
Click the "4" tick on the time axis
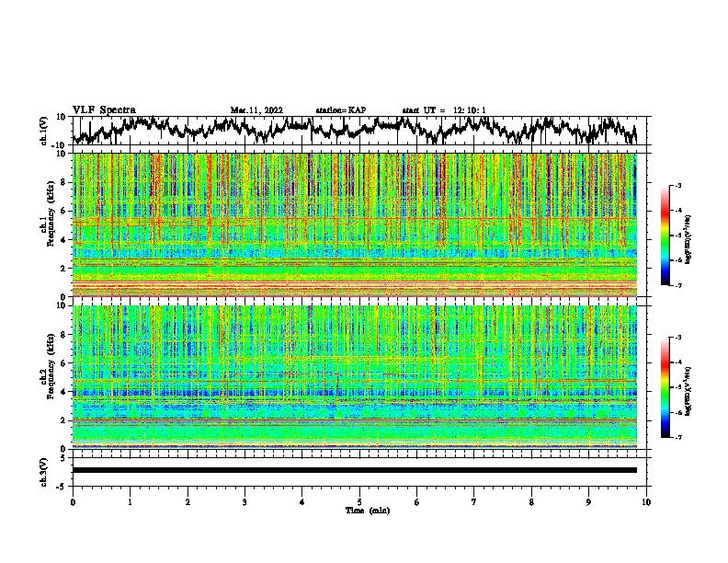tap(302, 502)
